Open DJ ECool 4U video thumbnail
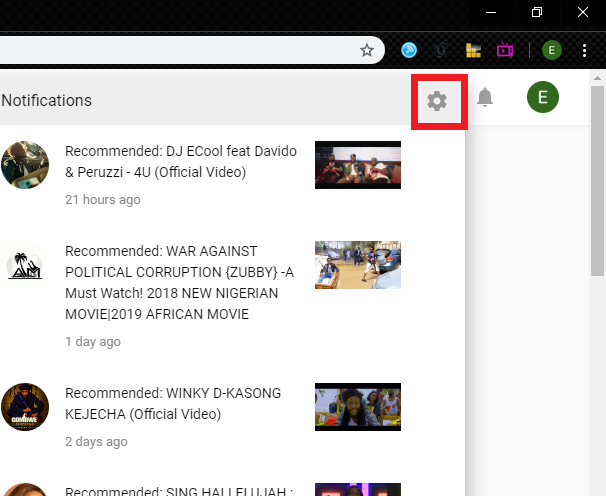The image size is (606, 496). pyautogui.click(x=358, y=165)
